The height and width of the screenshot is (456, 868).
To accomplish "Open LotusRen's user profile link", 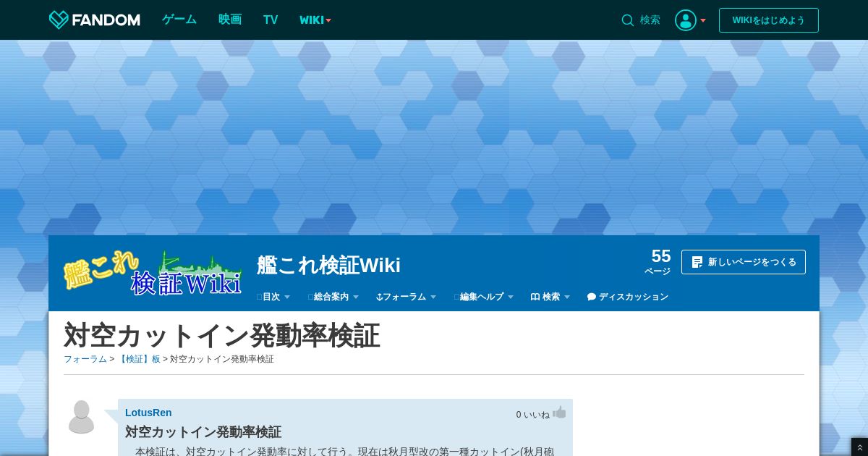I will [148, 413].
